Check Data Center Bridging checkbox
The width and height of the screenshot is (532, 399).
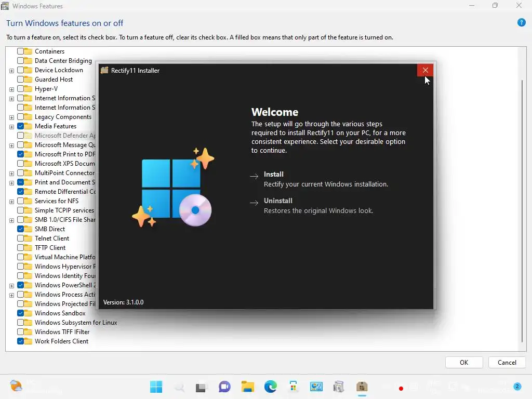click(20, 61)
